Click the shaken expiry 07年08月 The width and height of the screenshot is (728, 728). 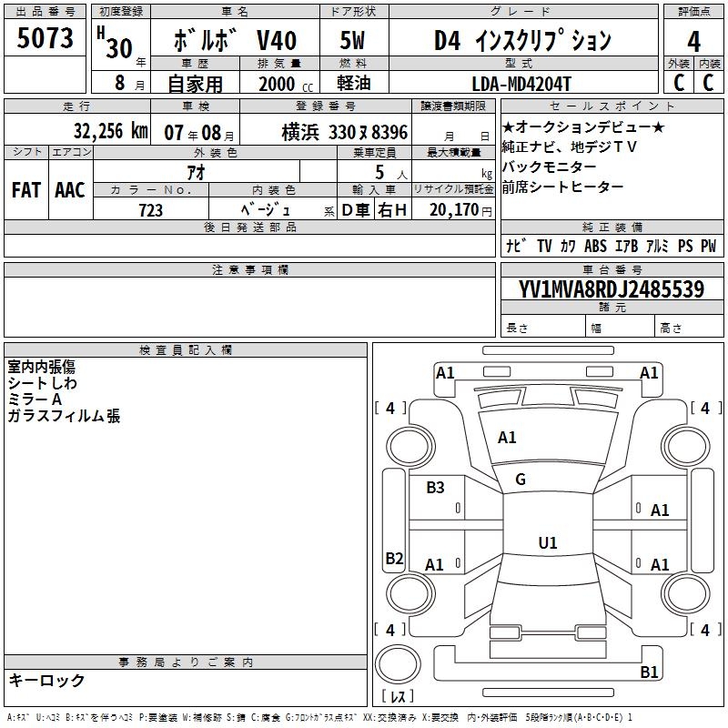[x=199, y=133]
